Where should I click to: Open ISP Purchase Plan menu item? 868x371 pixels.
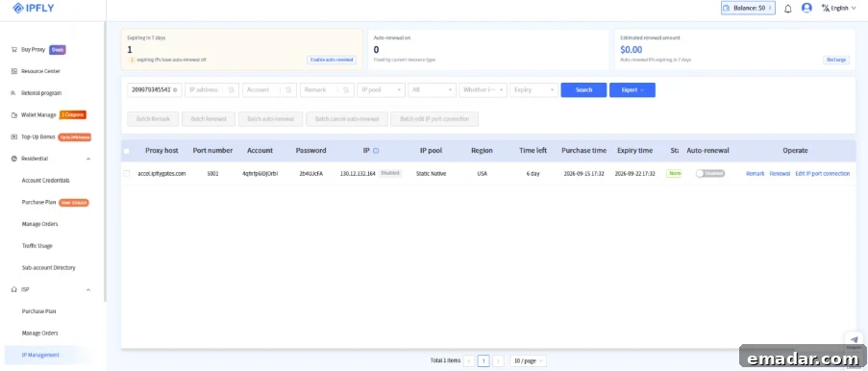click(x=38, y=311)
